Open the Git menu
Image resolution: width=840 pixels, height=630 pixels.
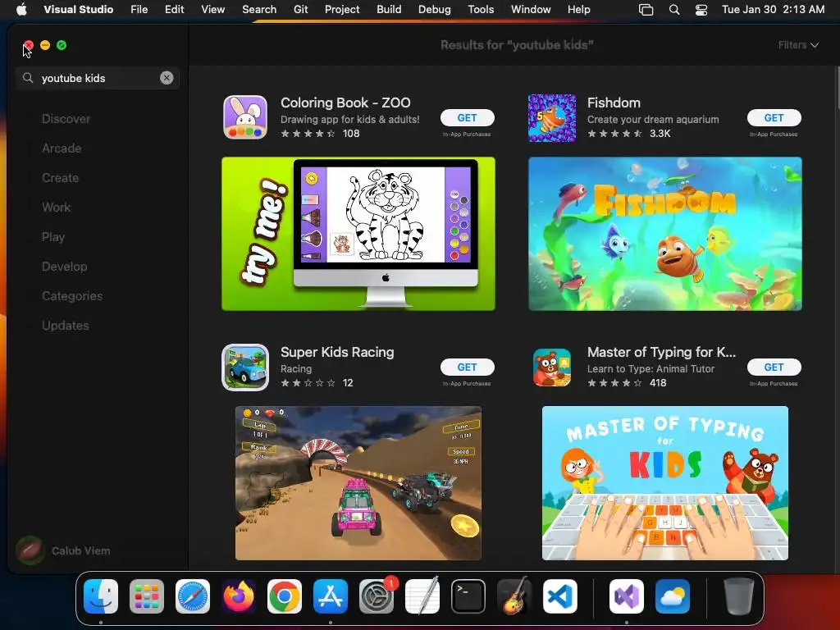(x=300, y=9)
